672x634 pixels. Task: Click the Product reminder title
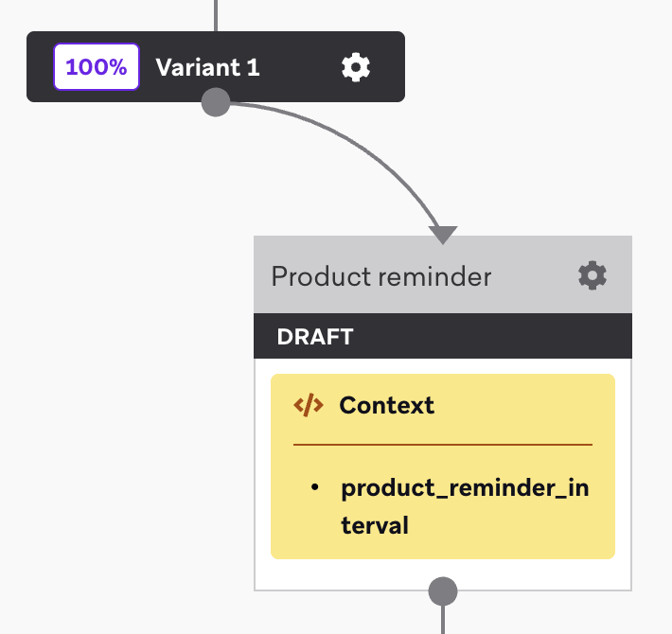381,276
